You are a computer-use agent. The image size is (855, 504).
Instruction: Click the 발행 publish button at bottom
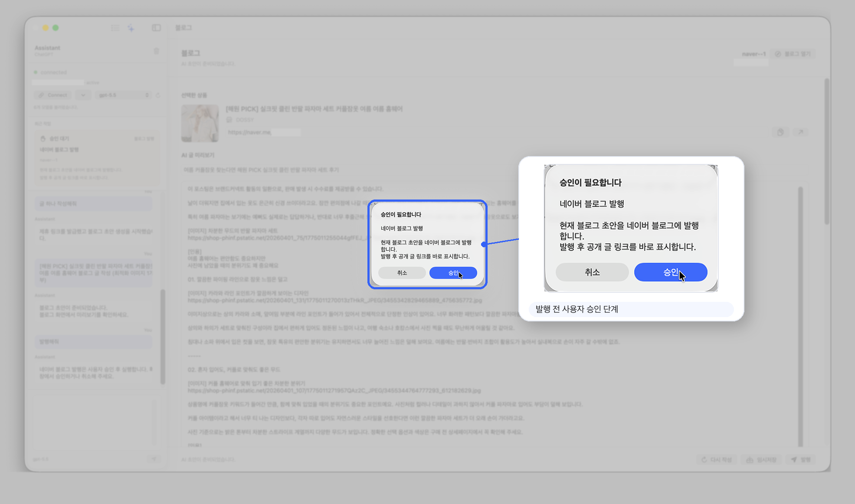pos(801,460)
